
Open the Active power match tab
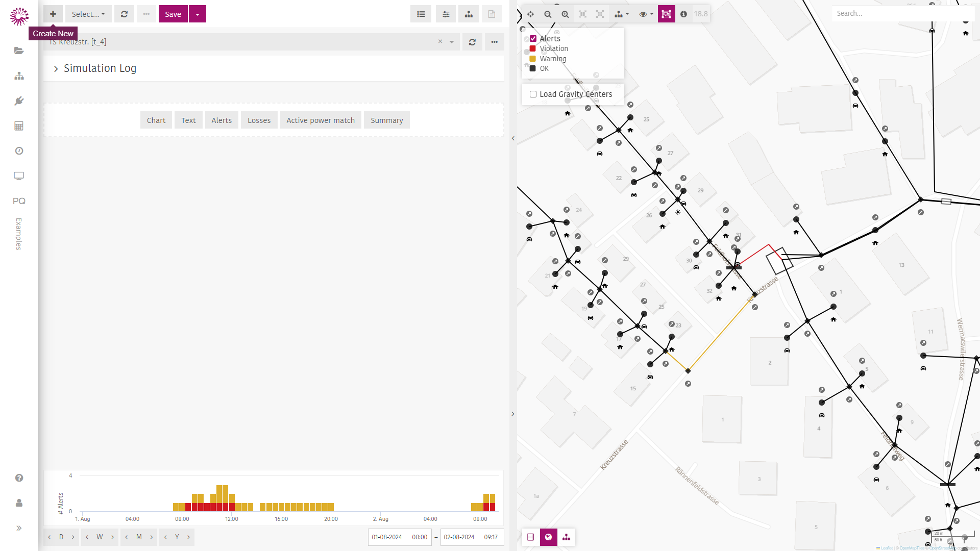[321, 120]
